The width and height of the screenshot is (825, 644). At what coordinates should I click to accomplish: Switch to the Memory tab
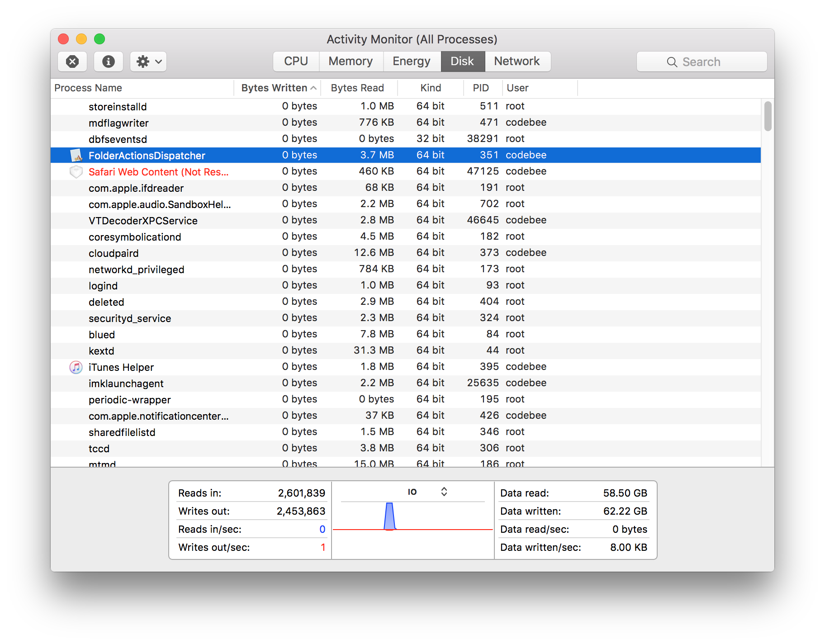pos(351,62)
